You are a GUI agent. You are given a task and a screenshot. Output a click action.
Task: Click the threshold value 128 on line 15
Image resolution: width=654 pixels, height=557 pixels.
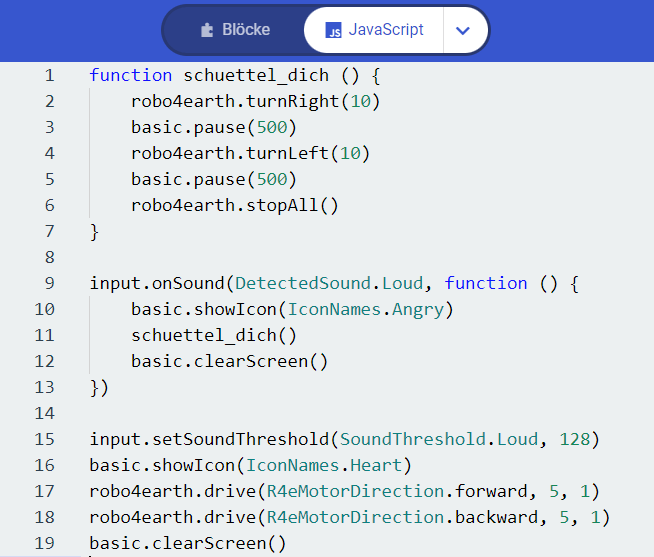click(574, 439)
